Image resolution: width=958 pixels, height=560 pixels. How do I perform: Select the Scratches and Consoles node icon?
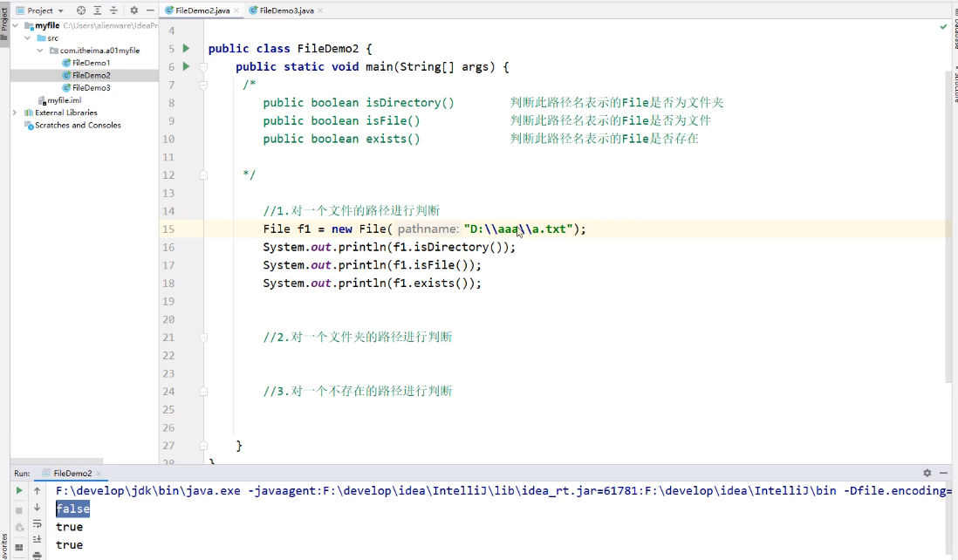(x=28, y=125)
